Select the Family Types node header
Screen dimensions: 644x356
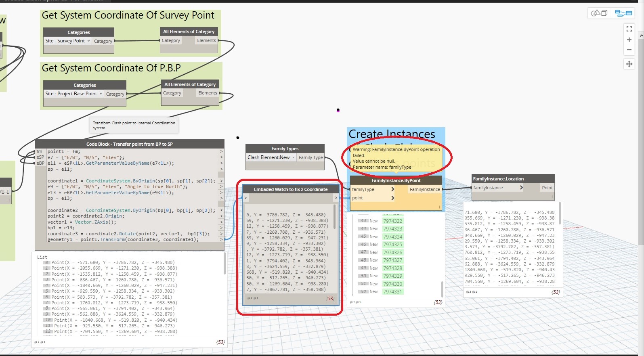(285, 149)
